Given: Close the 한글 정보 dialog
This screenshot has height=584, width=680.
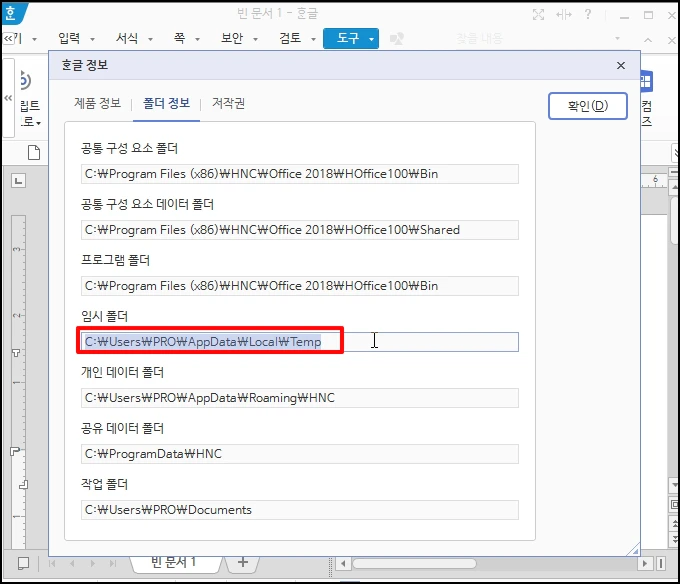Looking at the screenshot, I should [x=621, y=65].
